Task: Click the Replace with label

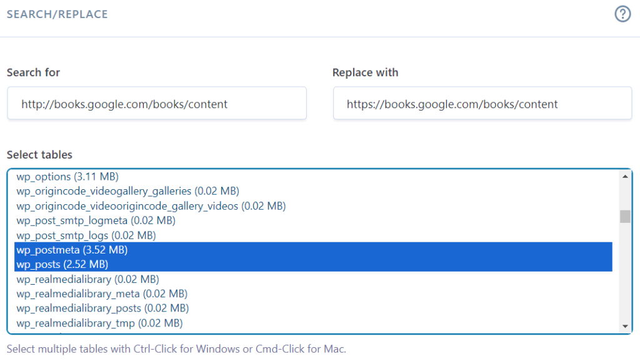Action: click(x=365, y=72)
